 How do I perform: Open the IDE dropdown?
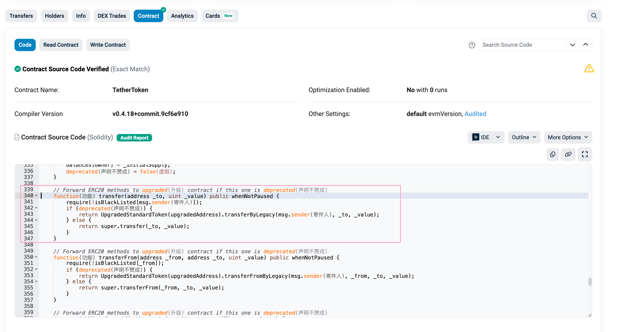click(x=486, y=137)
